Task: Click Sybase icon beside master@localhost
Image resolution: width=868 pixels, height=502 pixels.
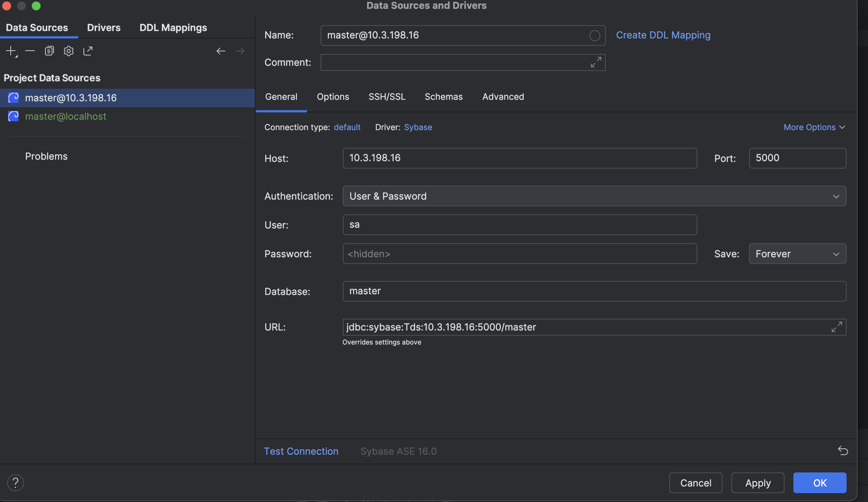Action: (13, 116)
